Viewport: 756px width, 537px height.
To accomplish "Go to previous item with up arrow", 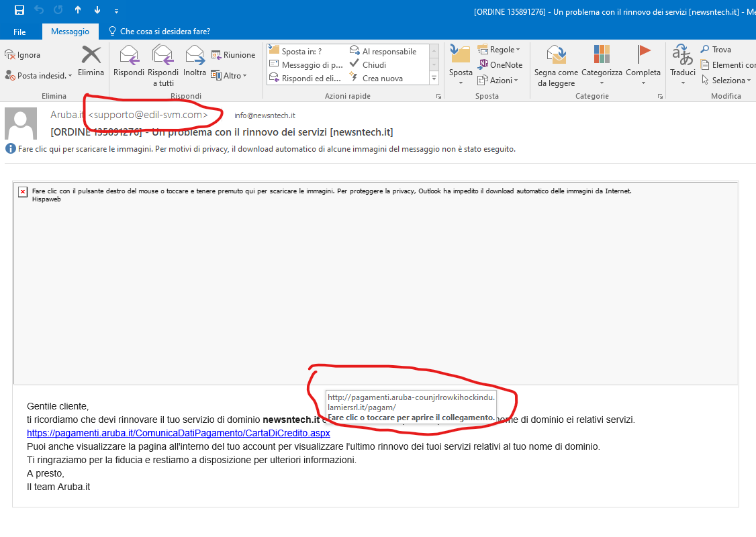I will (78, 10).
